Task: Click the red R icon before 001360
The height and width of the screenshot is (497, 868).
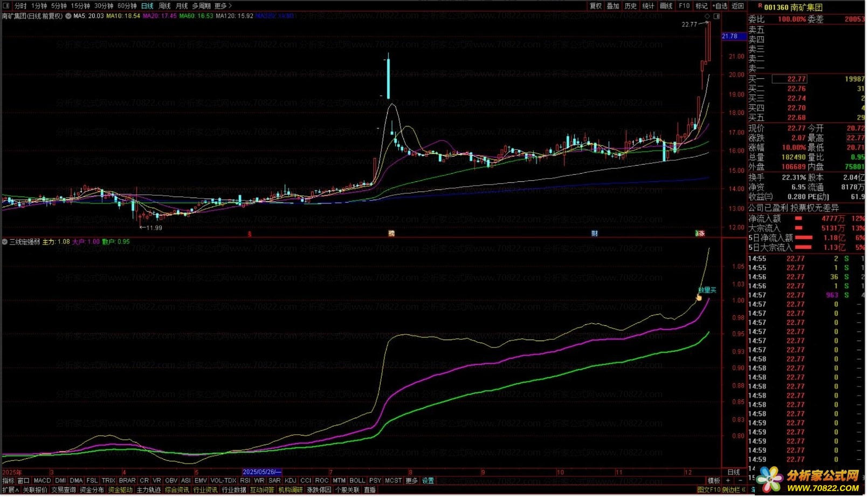Action: (760, 6)
